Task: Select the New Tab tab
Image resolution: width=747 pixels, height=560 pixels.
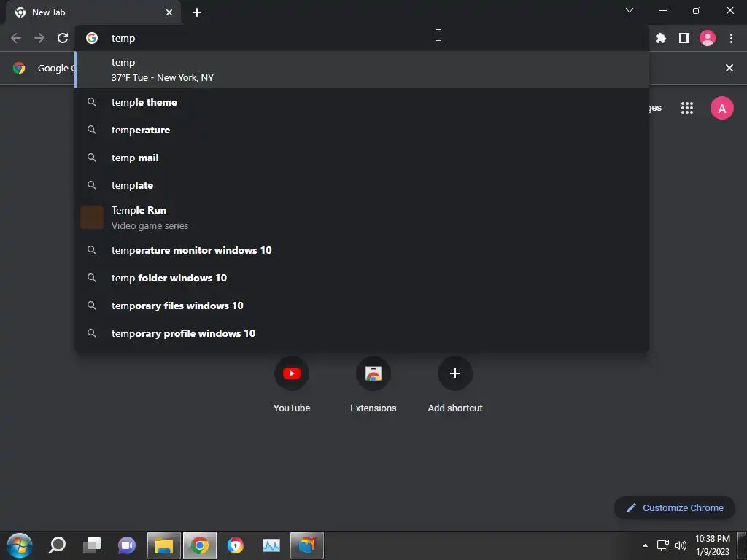Action: 93,12
